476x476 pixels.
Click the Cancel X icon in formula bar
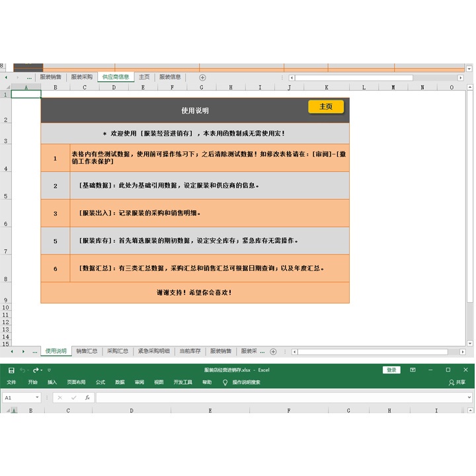(59, 398)
